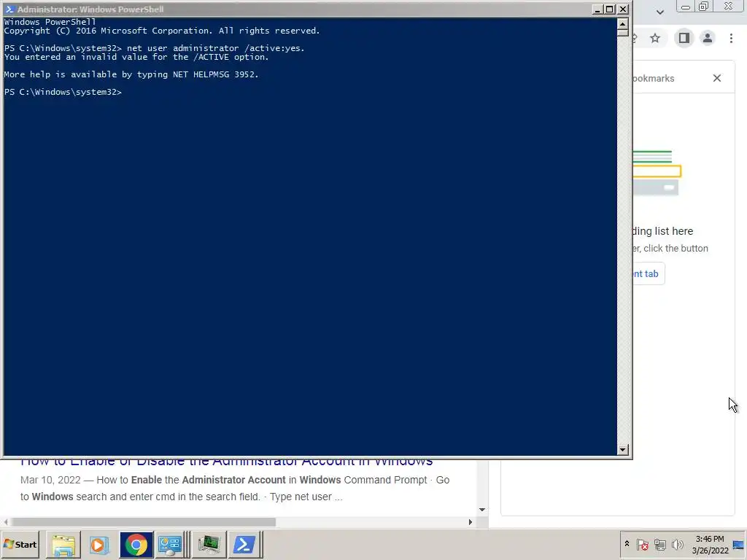The height and width of the screenshot is (560, 747).
Task: Click the 'Mar 10, 2022' search result snippet
Action: [235, 488]
